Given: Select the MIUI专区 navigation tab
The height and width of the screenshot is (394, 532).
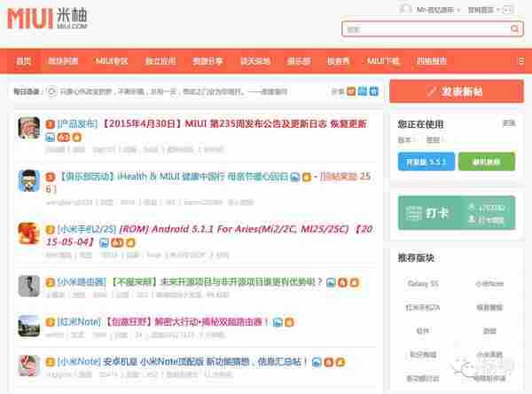Looking at the screenshot, I should point(112,61).
